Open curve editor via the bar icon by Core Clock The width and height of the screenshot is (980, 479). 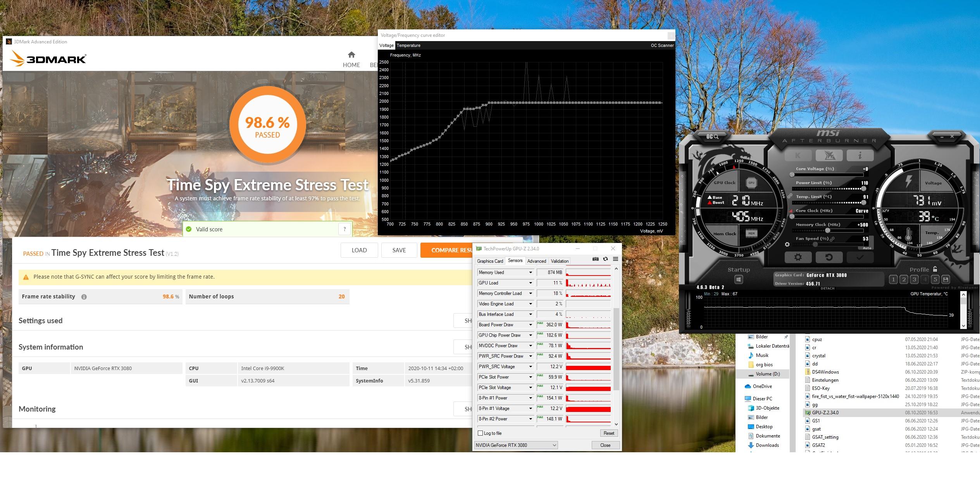[791, 211]
